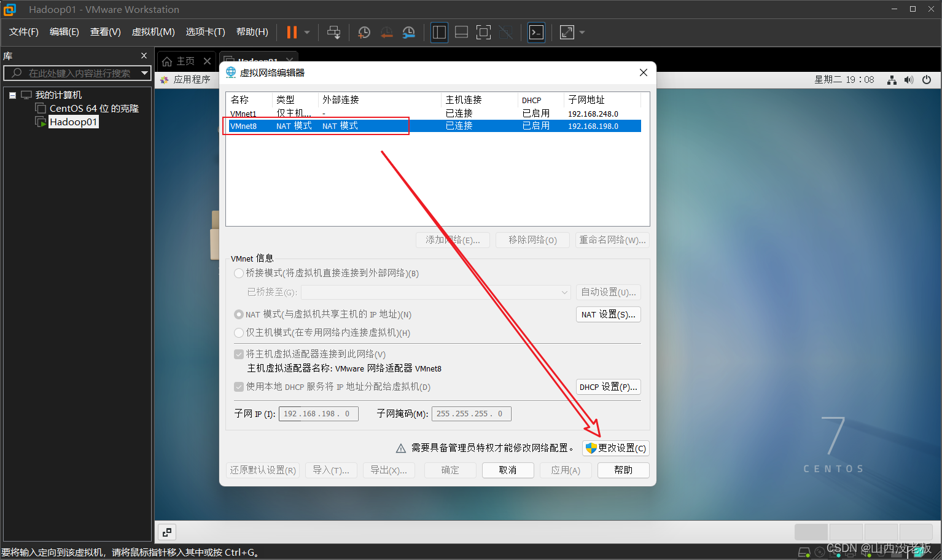Toggle the thumbnail bar view icon
Viewport: 942px width, 560px height.
[x=461, y=32]
